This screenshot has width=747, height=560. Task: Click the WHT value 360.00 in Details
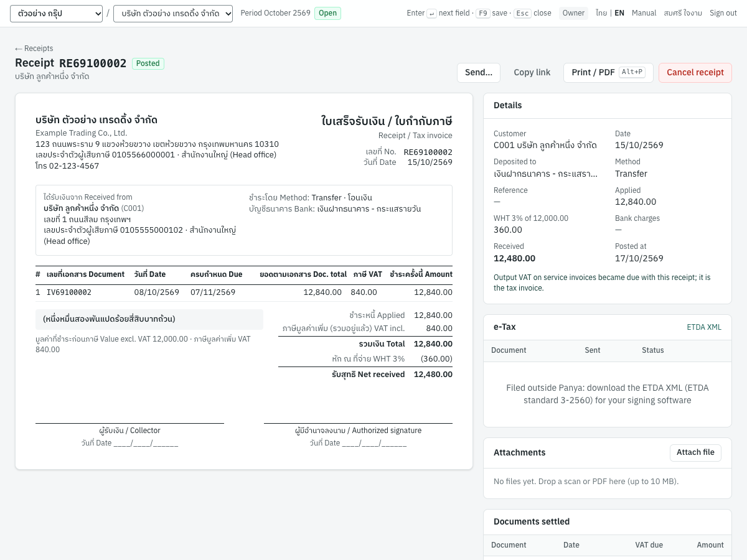(x=508, y=230)
